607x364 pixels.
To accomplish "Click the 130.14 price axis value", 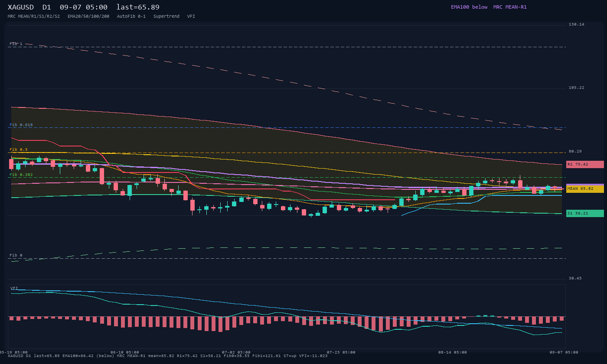I will pyautogui.click(x=577, y=24).
